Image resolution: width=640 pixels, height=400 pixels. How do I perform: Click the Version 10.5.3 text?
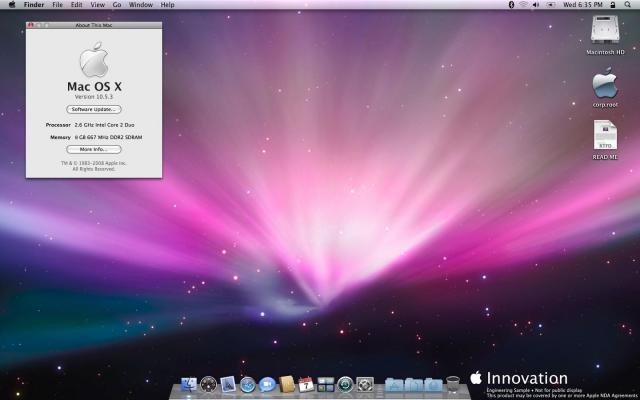[94, 97]
